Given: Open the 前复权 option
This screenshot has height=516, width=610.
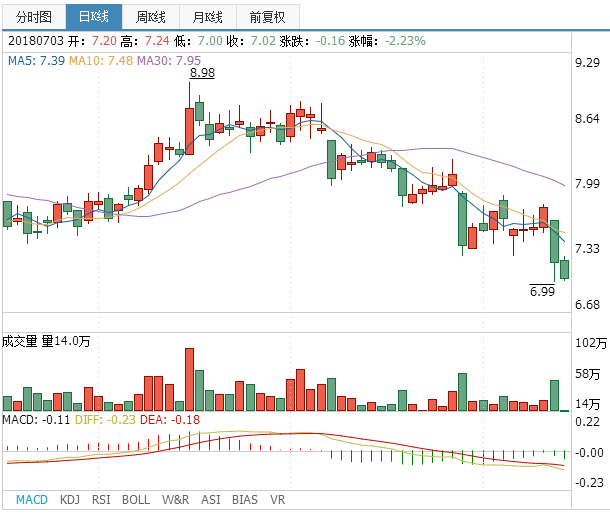Looking at the screenshot, I should click(x=268, y=17).
